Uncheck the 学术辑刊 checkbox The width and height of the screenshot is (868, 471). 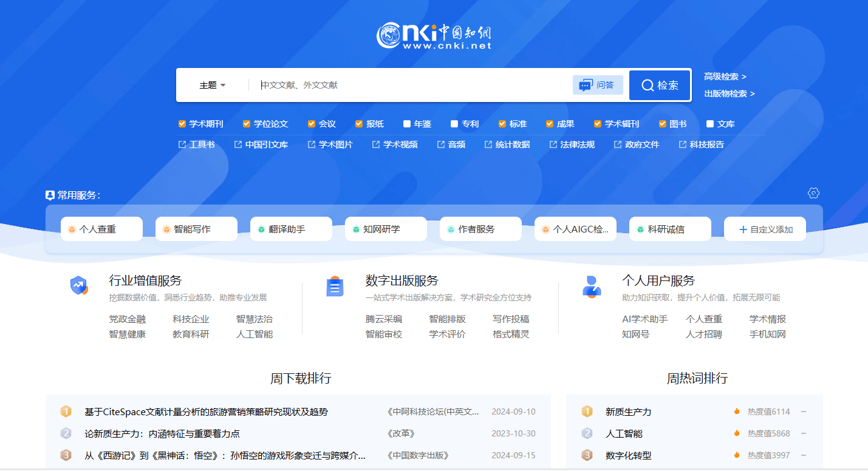tap(598, 124)
